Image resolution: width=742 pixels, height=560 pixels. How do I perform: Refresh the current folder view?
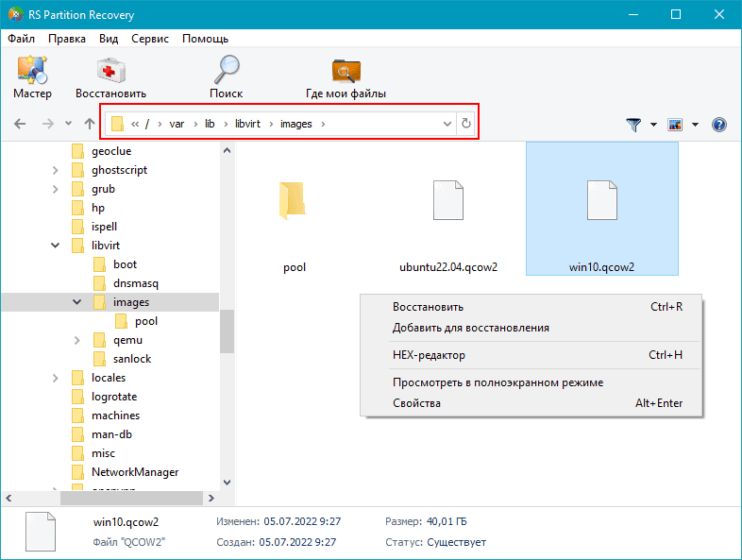[466, 124]
